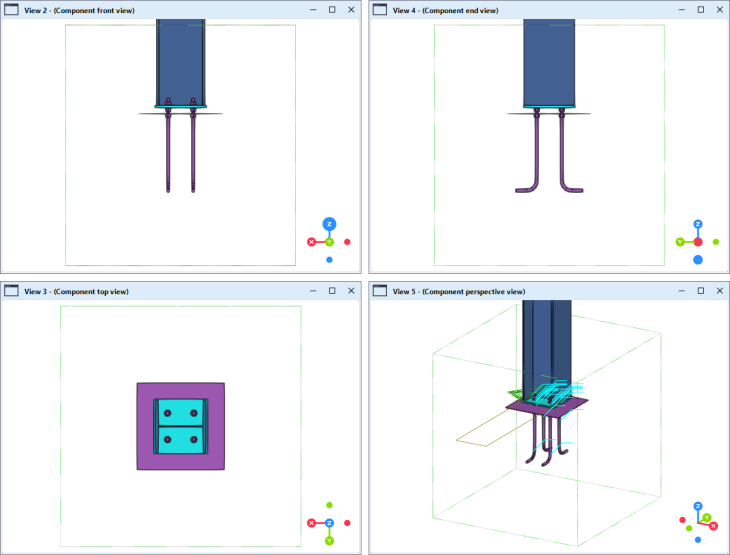
Task: Maximize the View 3 top view window
Action: click(x=332, y=291)
